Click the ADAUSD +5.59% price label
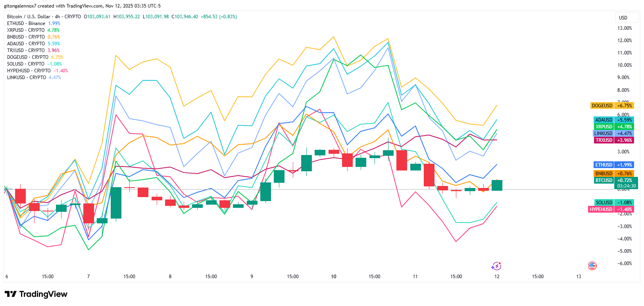Viewport: 644px width, 306px height. point(613,120)
